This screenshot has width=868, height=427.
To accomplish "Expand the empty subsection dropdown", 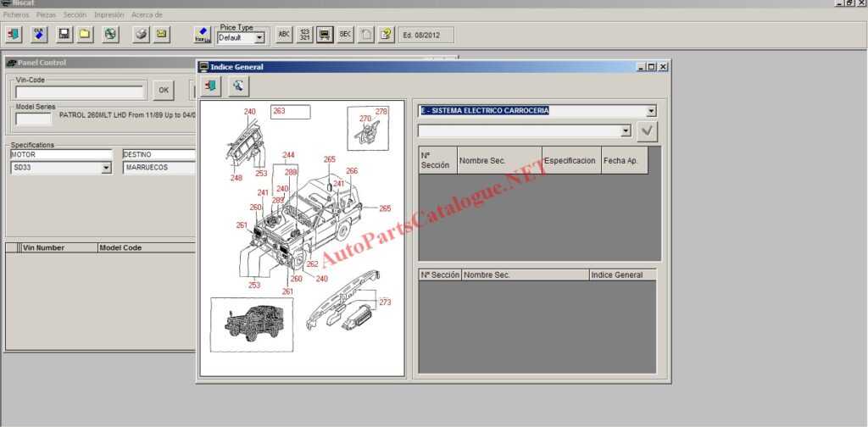I will (626, 131).
